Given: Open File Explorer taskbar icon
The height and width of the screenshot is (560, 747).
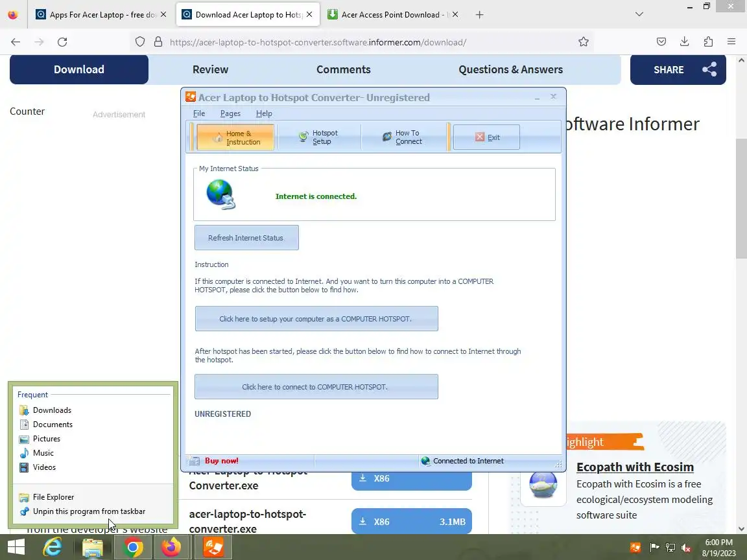Looking at the screenshot, I should click(93, 547).
